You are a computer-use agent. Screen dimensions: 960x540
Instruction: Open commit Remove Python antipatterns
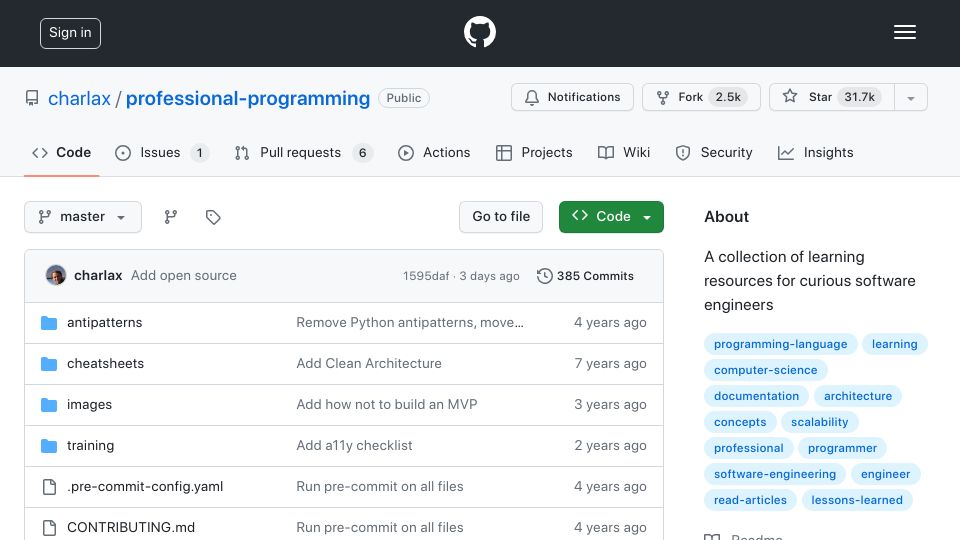pyautogui.click(x=410, y=323)
